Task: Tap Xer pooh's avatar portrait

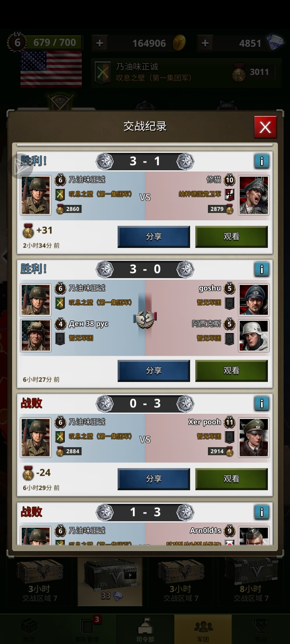Action: point(254,438)
